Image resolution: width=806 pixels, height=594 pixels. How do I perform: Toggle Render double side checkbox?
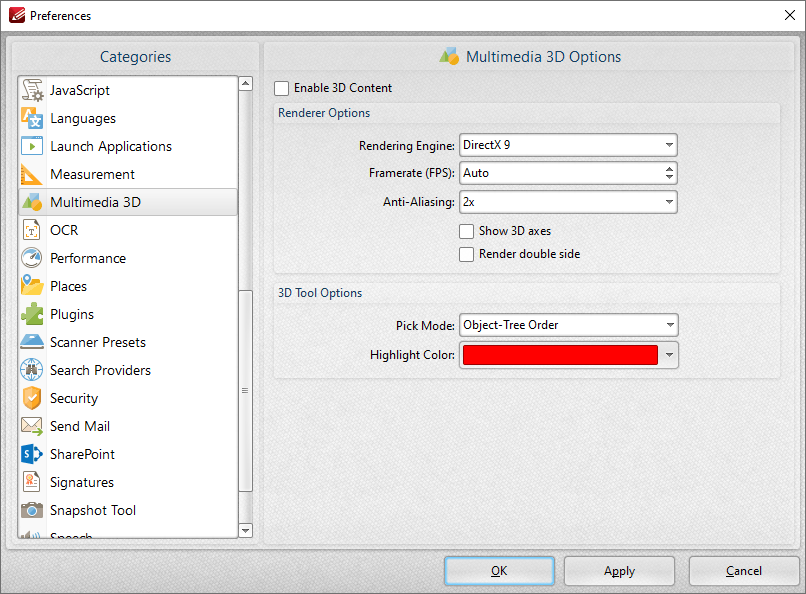tap(466, 254)
